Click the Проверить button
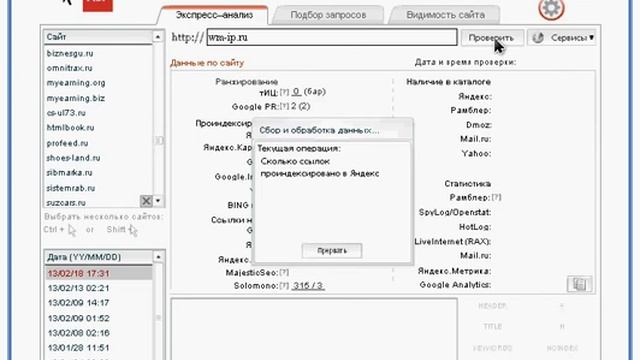Viewport: 640px width, 360px height. click(x=492, y=38)
